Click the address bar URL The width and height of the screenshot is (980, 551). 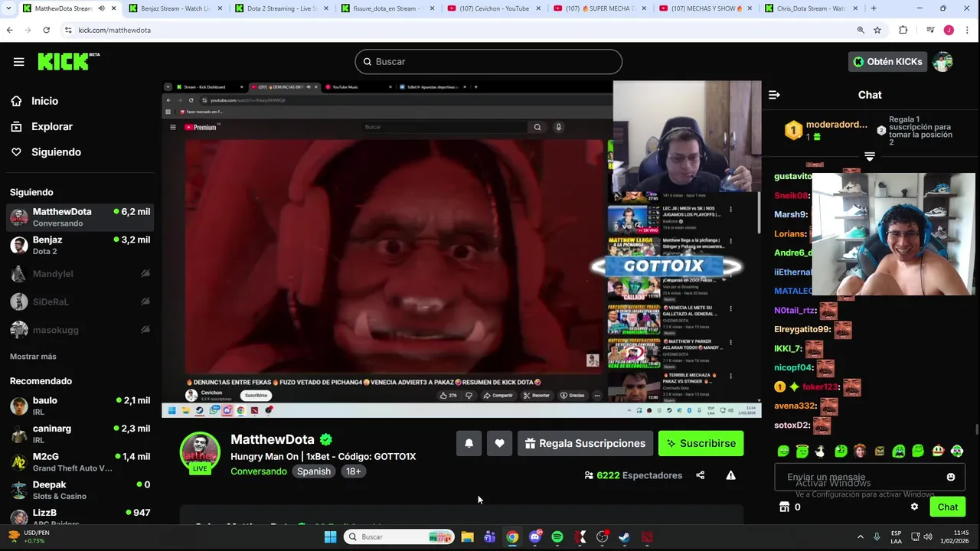pyautogui.click(x=115, y=30)
